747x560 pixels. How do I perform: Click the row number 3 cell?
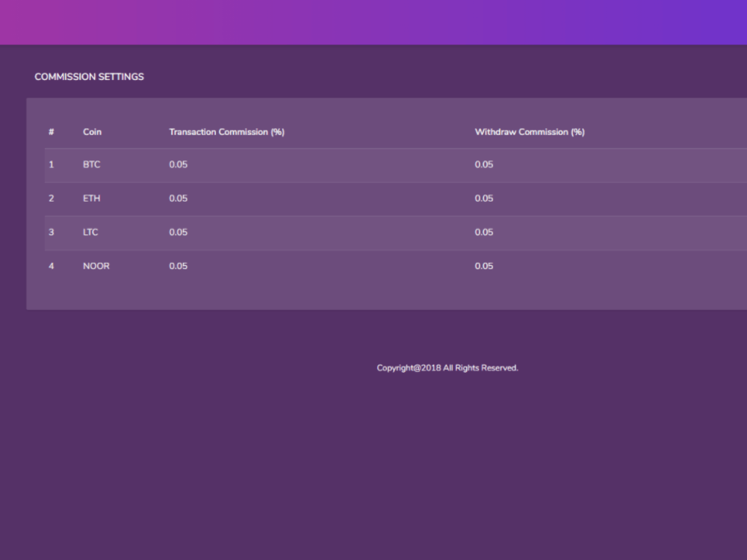coord(52,232)
